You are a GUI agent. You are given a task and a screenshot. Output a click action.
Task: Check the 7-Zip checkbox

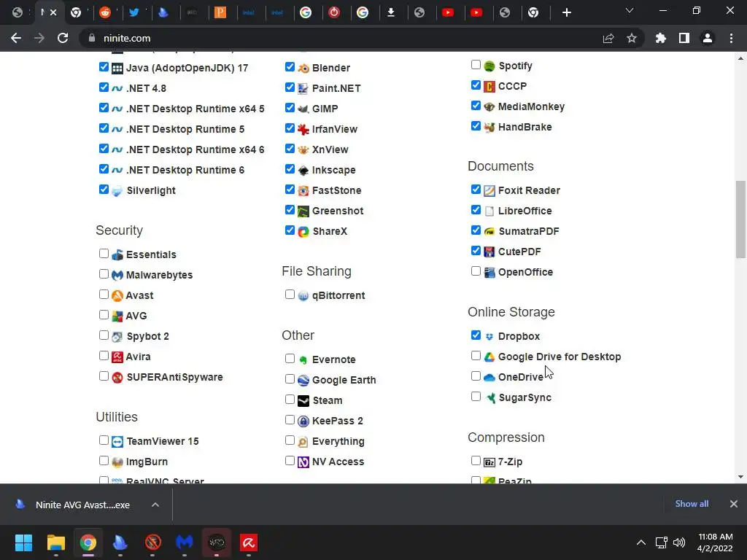(476, 461)
